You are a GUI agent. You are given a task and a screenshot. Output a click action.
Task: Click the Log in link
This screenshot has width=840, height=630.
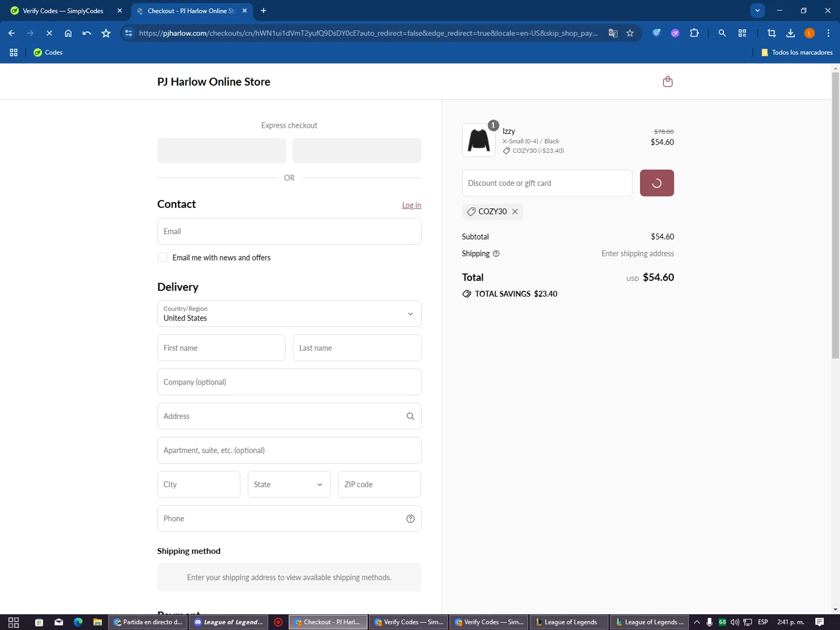click(x=412, y=206)
